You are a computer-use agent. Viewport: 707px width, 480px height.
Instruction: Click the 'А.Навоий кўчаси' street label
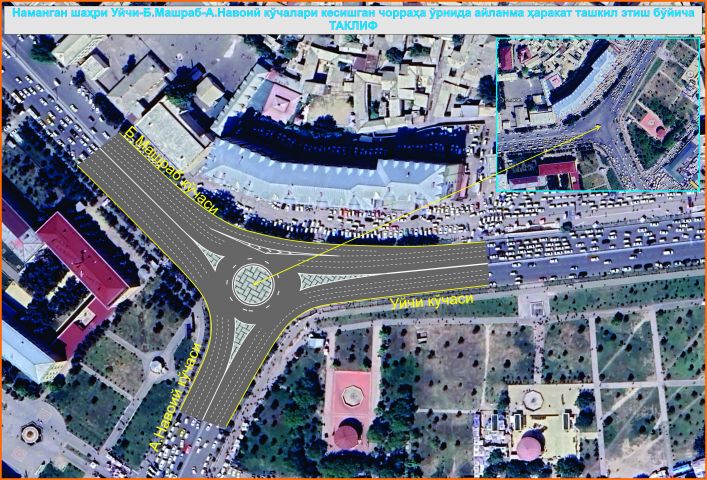pyautogui.click(x=175, y=396)
